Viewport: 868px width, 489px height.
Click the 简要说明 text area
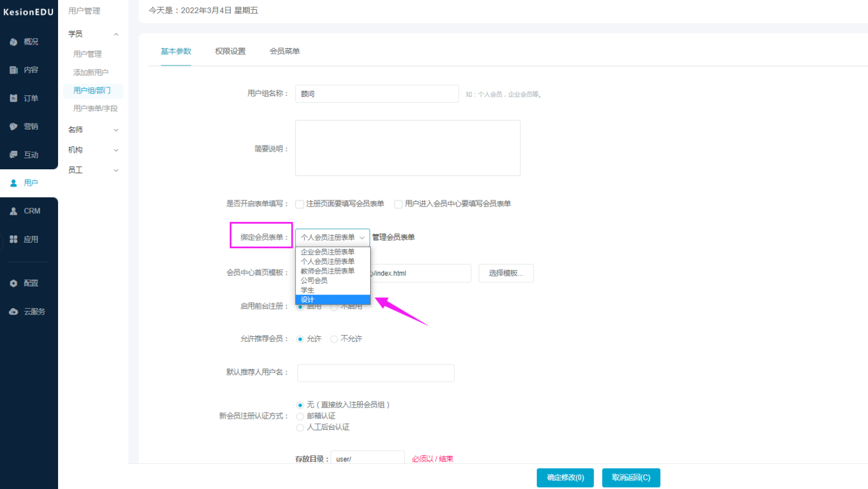(407, 148)
